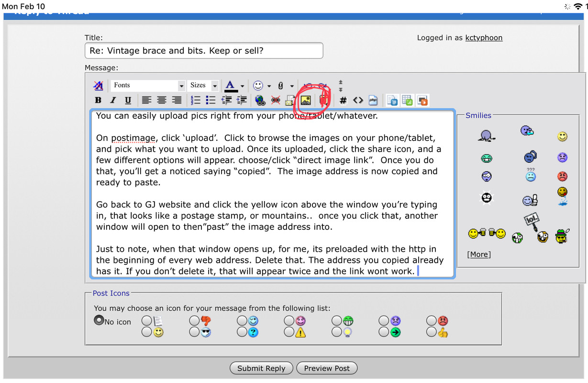Open the Fonts dropdown
Screen dimensions: 588x383
coord(148,85)
